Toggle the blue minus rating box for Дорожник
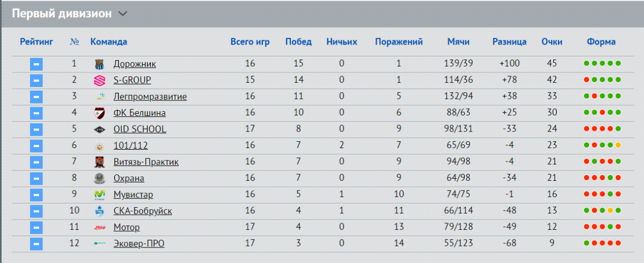The height and width of the screenshot is (263, 644). point(36,64)
